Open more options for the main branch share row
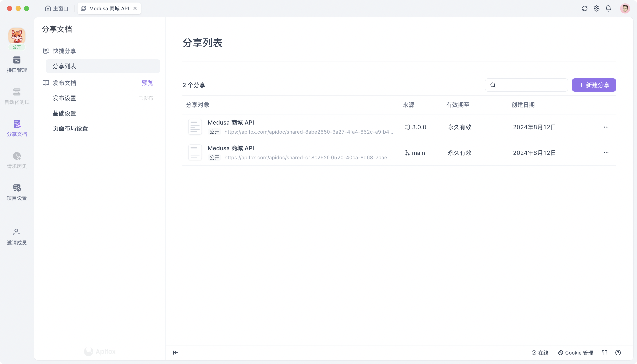Image resolution: width=637 pixels, height=364 pixels. [x=606, y=153]
